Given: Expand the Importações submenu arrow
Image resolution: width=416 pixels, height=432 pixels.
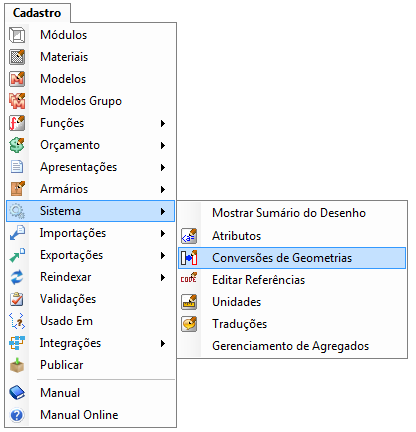Looking at the screenshot, I should click(x=163, y=233).
